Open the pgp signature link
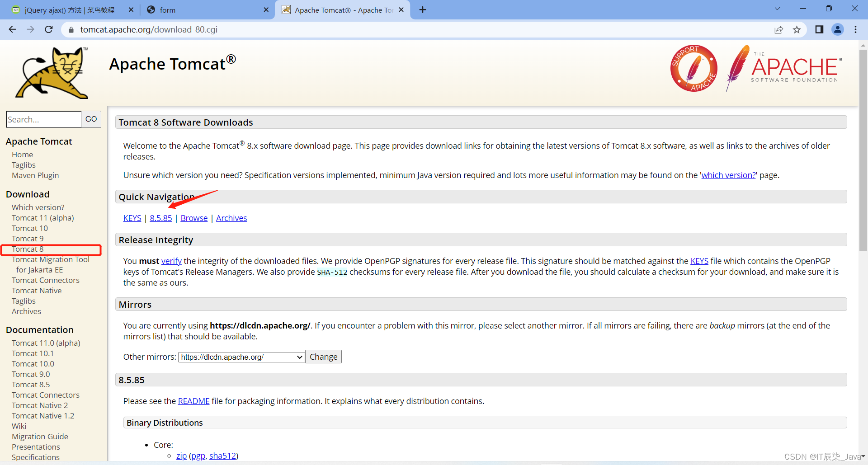The height and width of the screenshot is (465, 868). (x=198, y=456)
